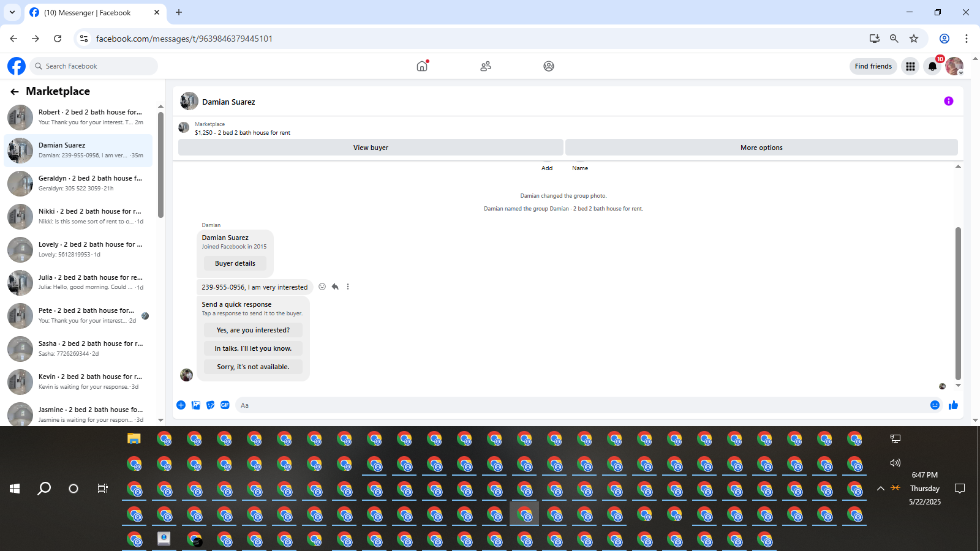Click the Damian Suarez chat header name
This screenshot has height=551, width=980.
click(x=228, y=102)
